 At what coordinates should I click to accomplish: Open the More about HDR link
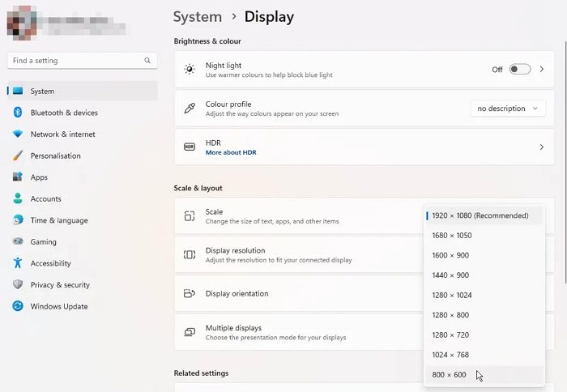tap(231, 152)
